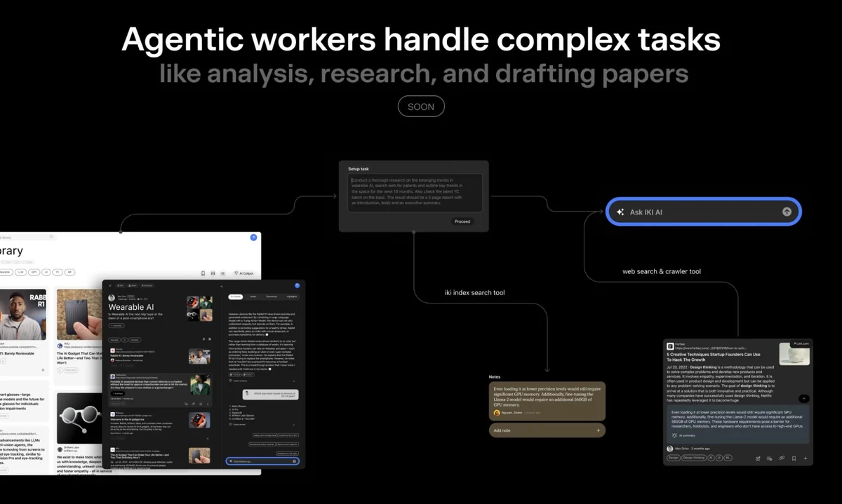The height and width of the screenshot is (504, 842).
Task: Click the Link.com button on Forbes card
Action: (x=800, y=343)
